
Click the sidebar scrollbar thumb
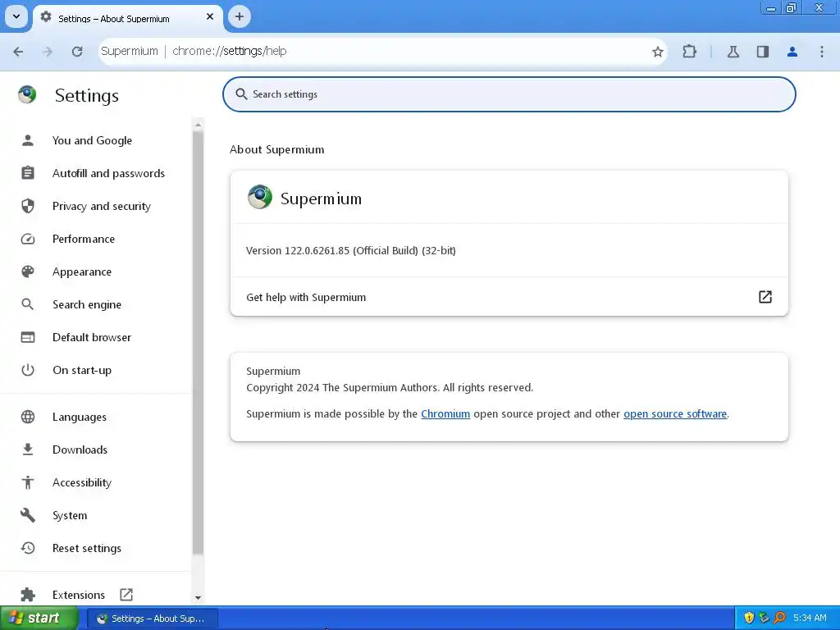click(199, 343)
